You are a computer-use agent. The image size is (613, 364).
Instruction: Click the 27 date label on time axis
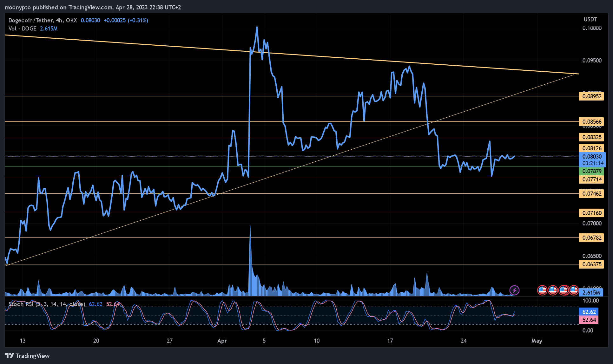(170, 341)
